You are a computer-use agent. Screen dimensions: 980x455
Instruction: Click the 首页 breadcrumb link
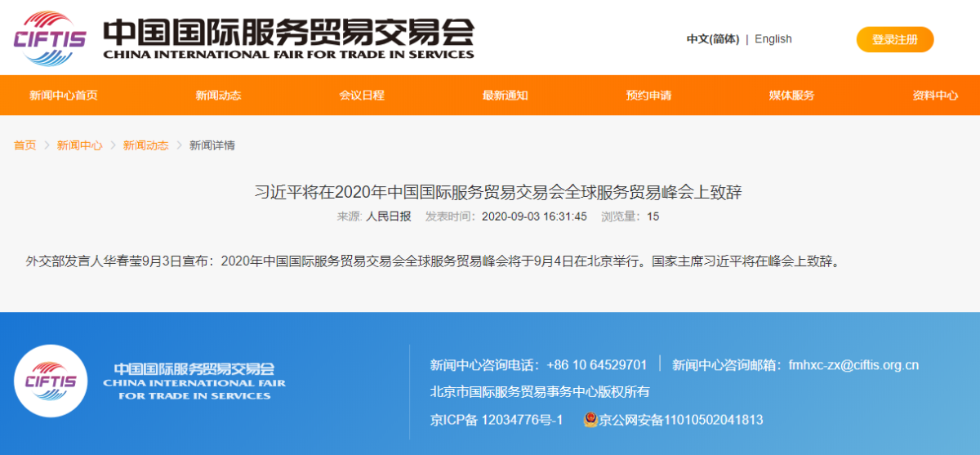24,145
